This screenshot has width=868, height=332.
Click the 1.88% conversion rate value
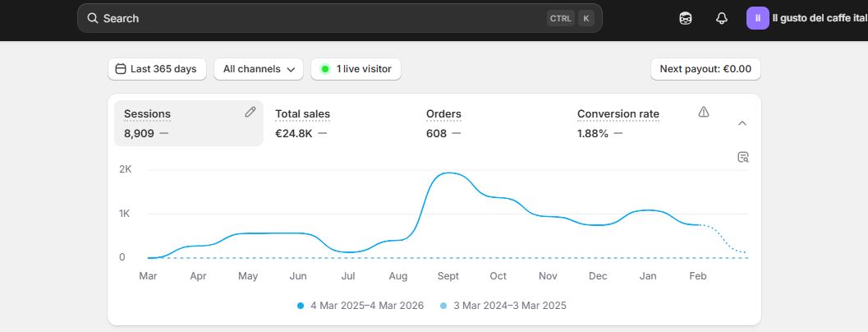[592, 134]
